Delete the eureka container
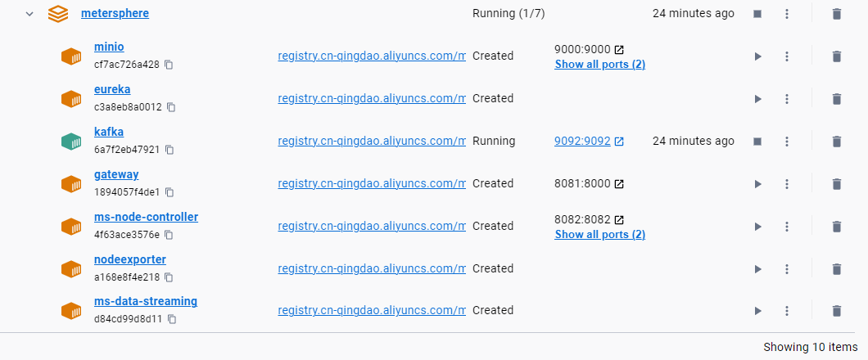 [x=836, y=99]
